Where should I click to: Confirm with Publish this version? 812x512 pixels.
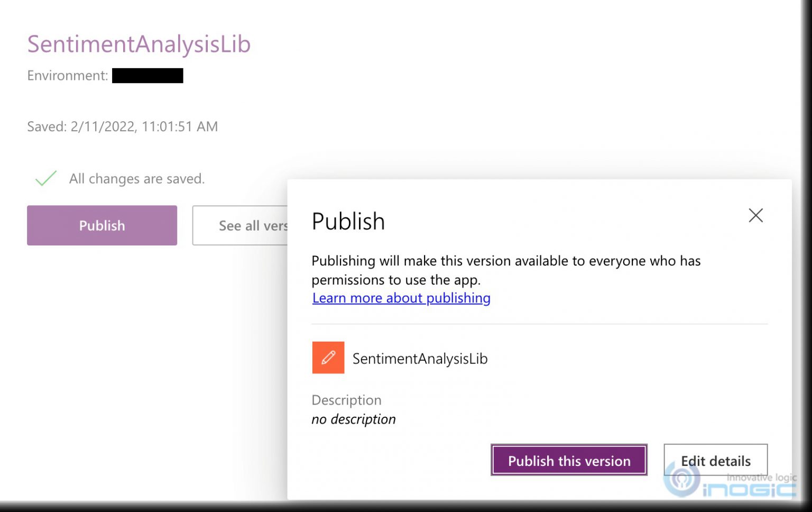[x=569, y=460]
